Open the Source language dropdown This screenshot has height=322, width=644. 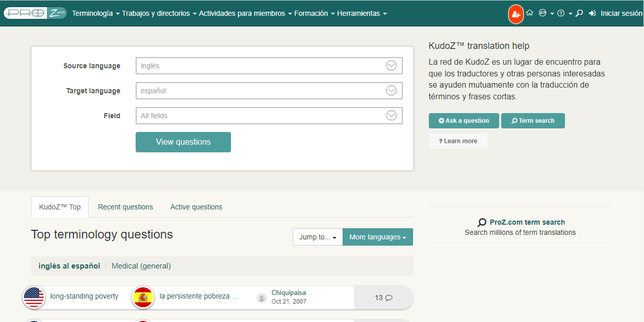pos(391,66)
